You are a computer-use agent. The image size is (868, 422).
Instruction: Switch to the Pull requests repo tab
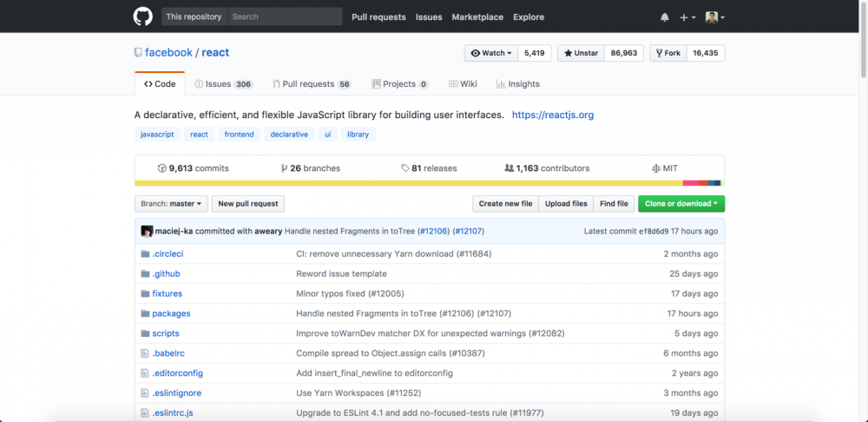tap(312, 84)
